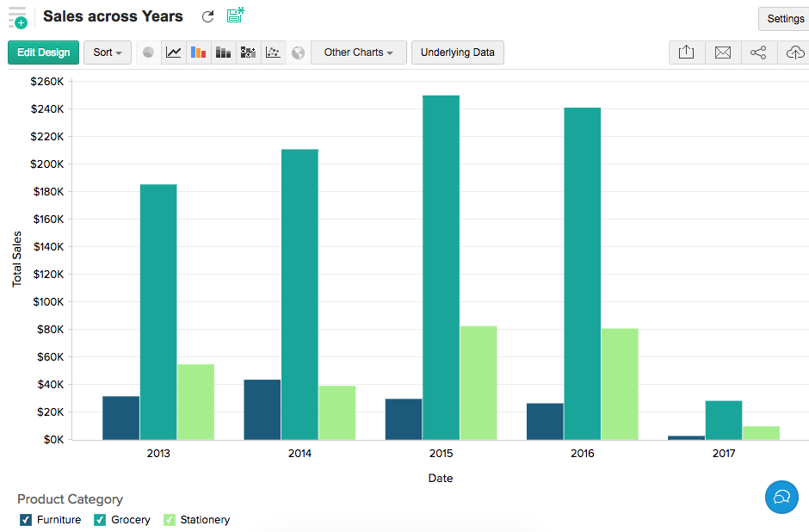
Task: Expand the Sort dropdown
Action: [108, 53]
